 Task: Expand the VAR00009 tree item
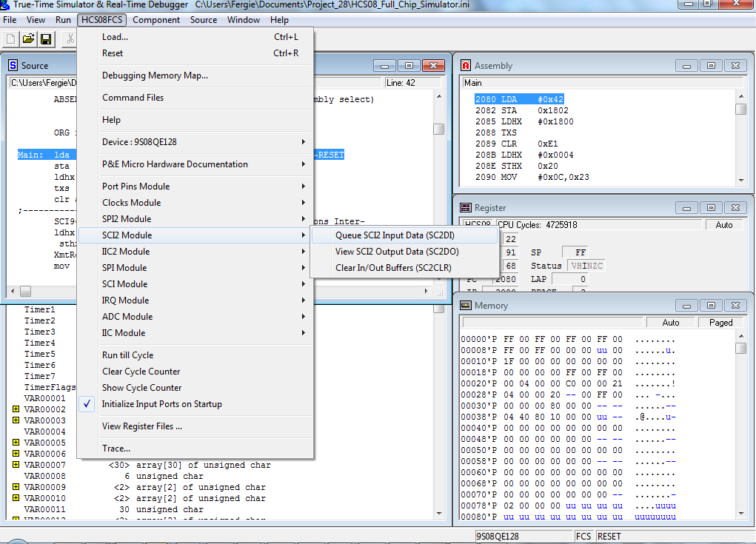pyautogui.click(x=16, y=487)
